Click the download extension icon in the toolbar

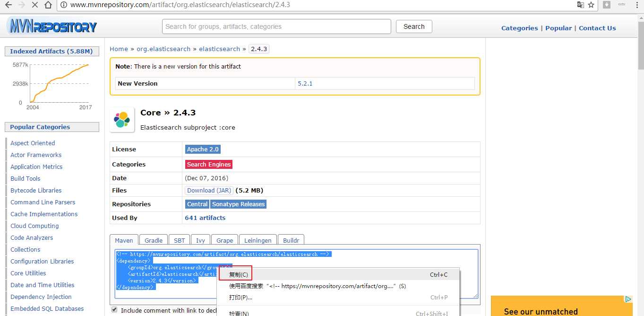(607, 5)
